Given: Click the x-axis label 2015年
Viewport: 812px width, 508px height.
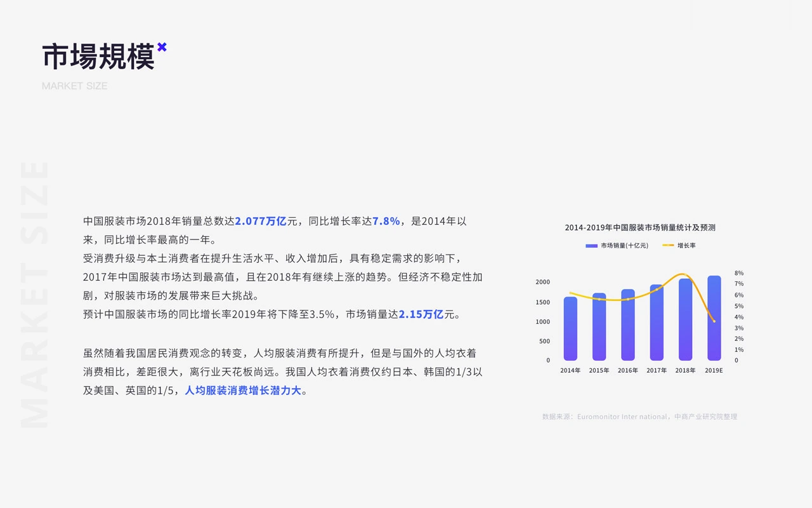Looking at the screenshot, I should click(599, 371).
